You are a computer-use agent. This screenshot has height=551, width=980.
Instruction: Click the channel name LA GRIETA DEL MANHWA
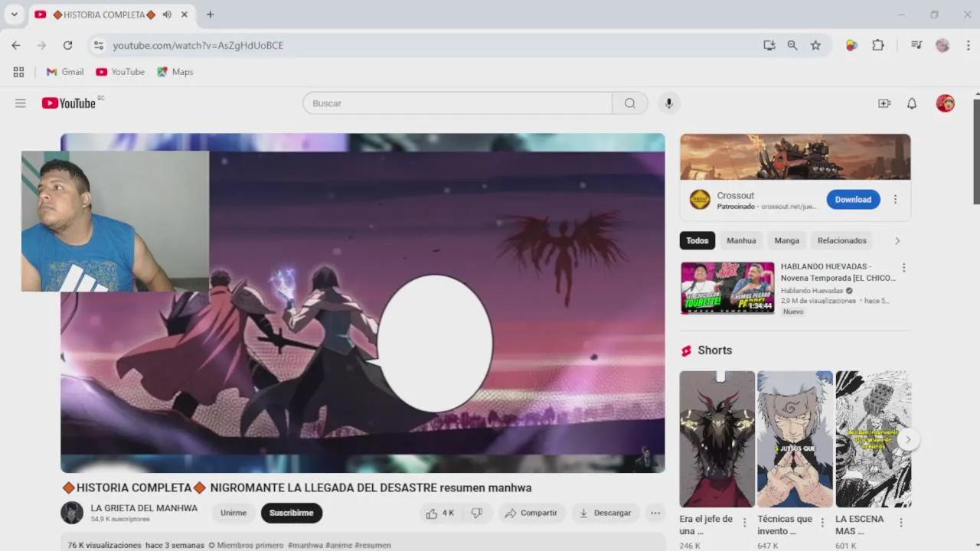144,507
